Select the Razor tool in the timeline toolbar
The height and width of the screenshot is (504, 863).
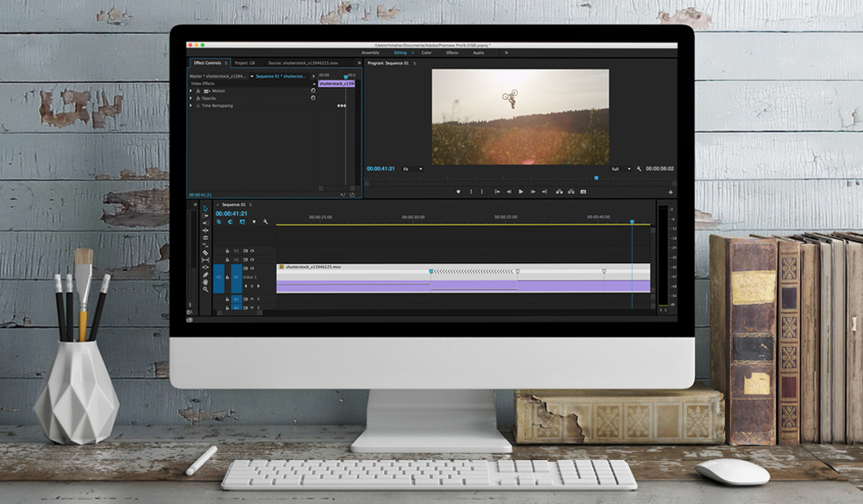pos(205,251)
